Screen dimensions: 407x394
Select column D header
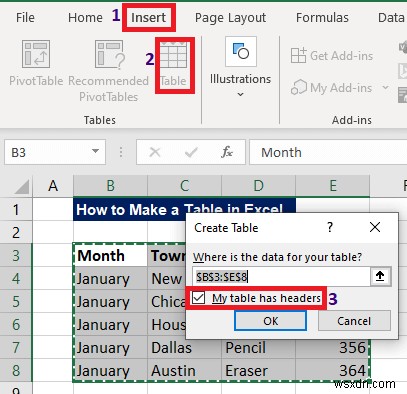pos(258,186)
